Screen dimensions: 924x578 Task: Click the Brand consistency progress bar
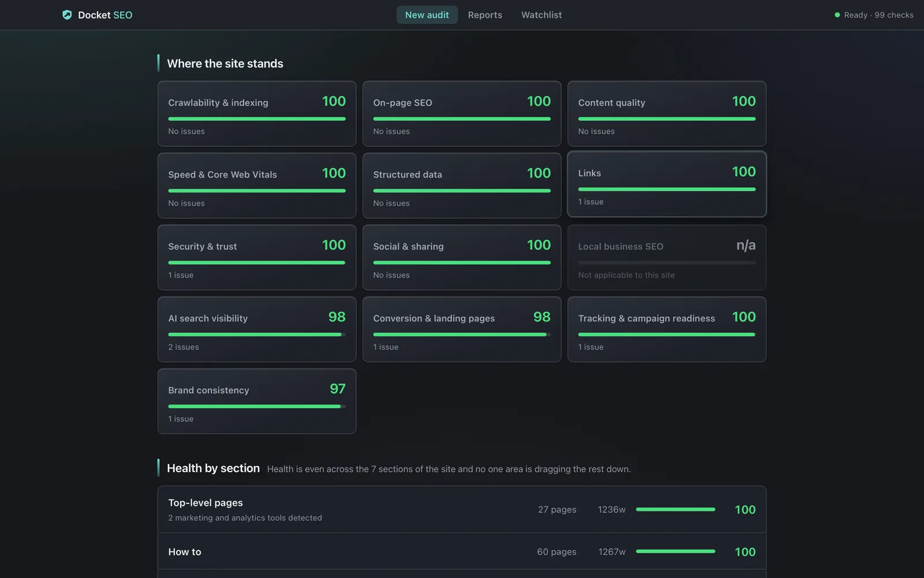click(257, 406)
